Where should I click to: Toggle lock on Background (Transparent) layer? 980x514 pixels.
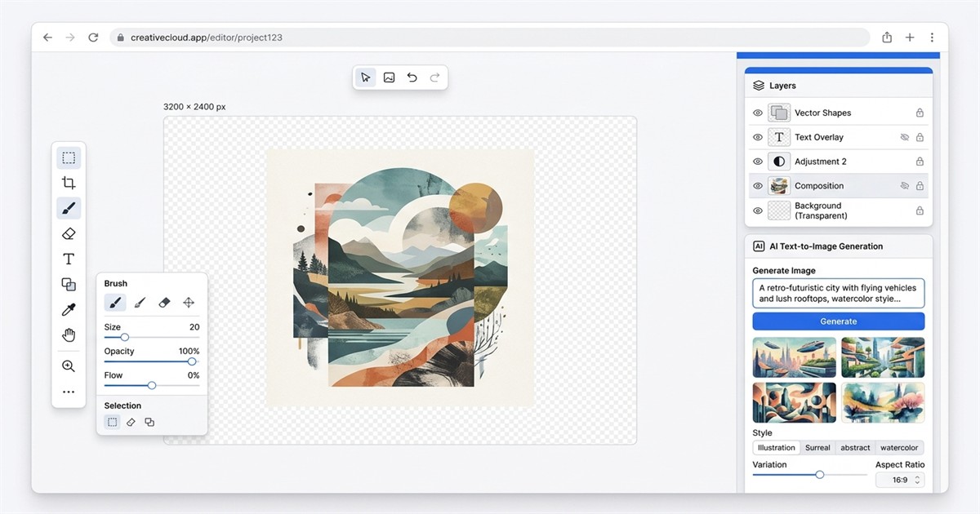920,210
